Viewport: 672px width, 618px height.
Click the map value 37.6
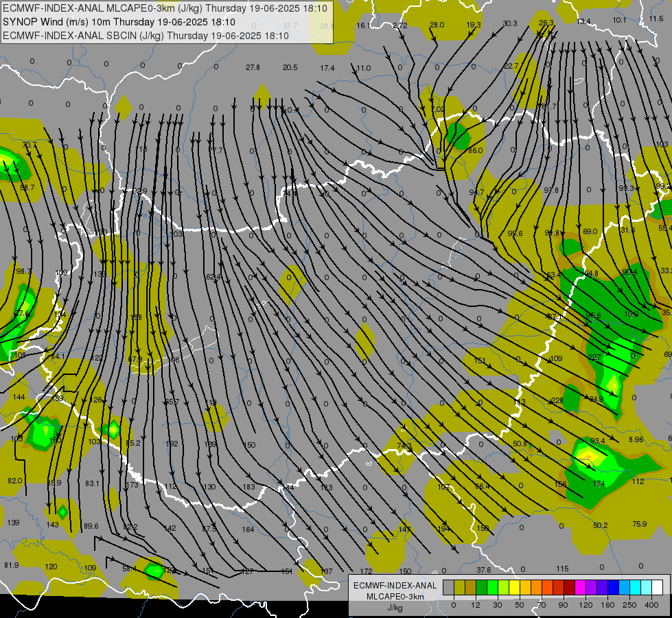pos(483,570)
